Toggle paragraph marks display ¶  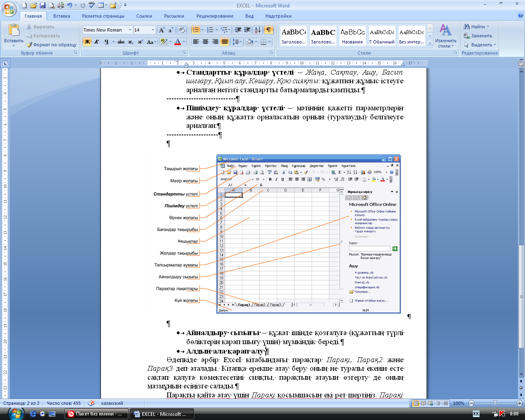[269, 30]
